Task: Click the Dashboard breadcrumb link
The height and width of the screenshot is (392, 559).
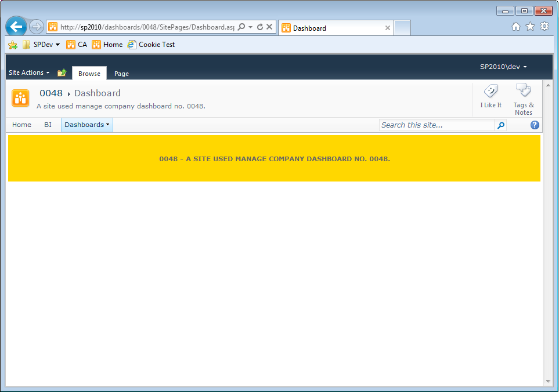Action: tap(97, 93)
